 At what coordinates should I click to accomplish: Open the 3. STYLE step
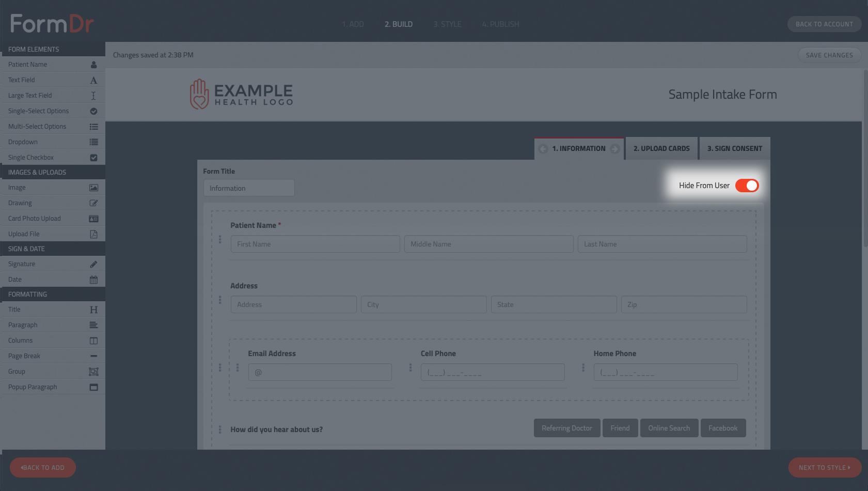447,24
